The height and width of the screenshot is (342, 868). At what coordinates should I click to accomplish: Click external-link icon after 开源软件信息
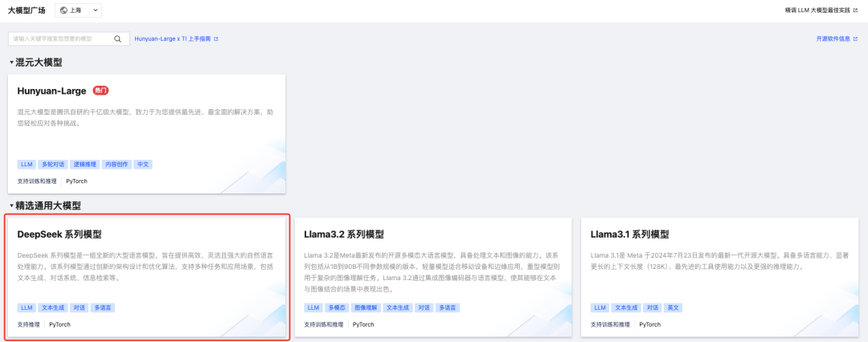click(x=856, y=39)
